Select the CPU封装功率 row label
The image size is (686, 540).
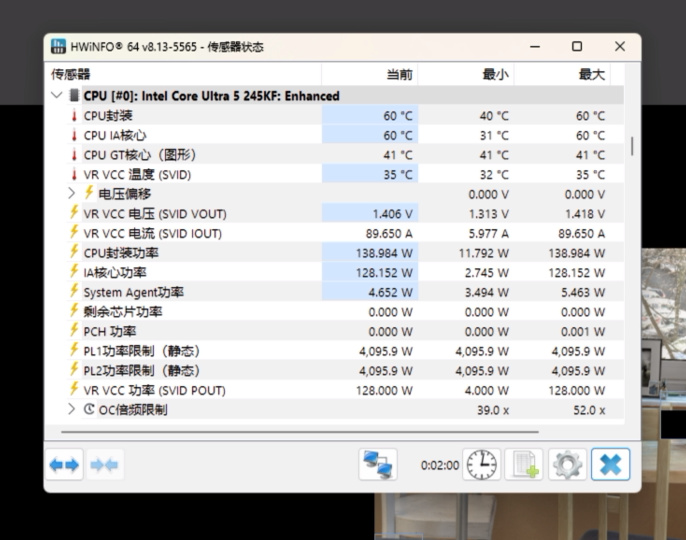pyautogui.click(x=121, y=253)
